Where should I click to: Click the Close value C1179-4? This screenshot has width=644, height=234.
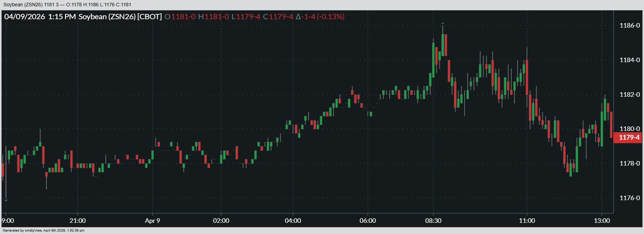(x=278, y=17)
